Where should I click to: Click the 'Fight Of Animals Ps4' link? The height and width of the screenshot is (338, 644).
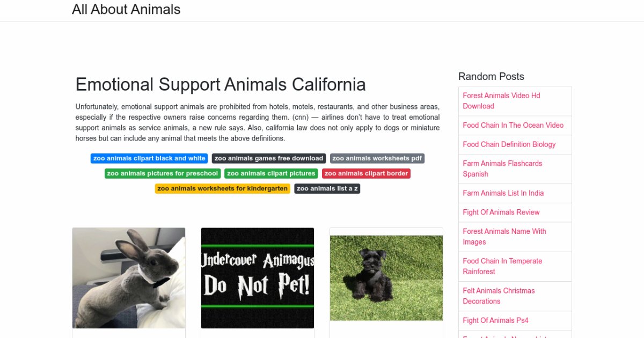coord(496,320)
